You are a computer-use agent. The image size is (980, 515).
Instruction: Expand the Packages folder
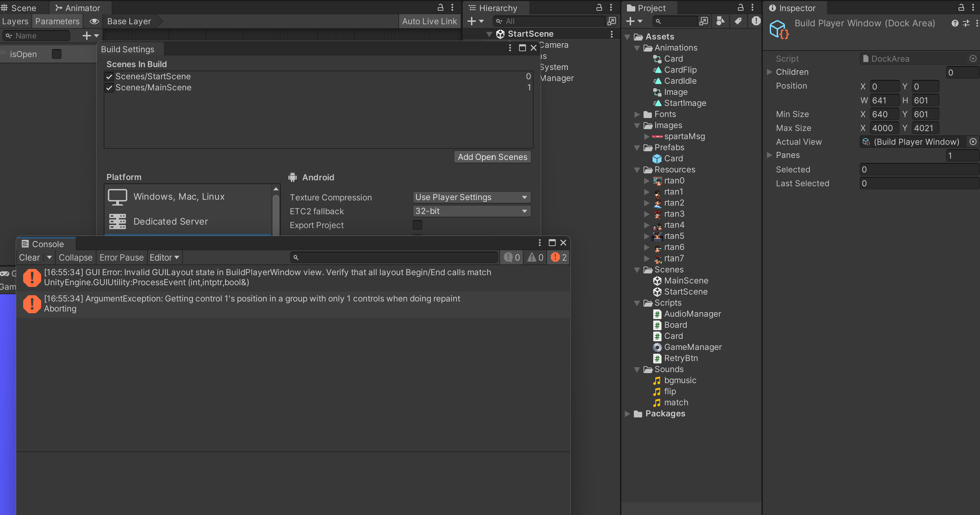(628, 414)
